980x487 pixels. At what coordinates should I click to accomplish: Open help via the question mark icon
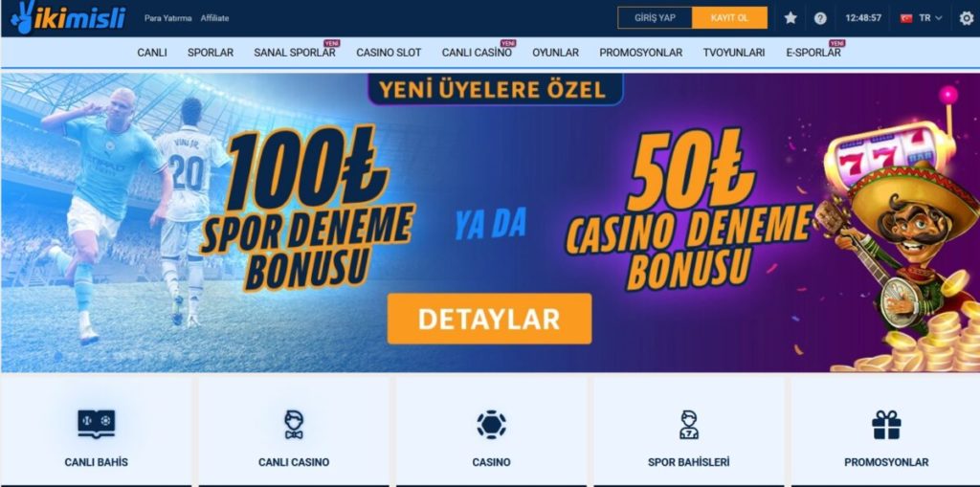pyautogui.click(x=820, y=18)
